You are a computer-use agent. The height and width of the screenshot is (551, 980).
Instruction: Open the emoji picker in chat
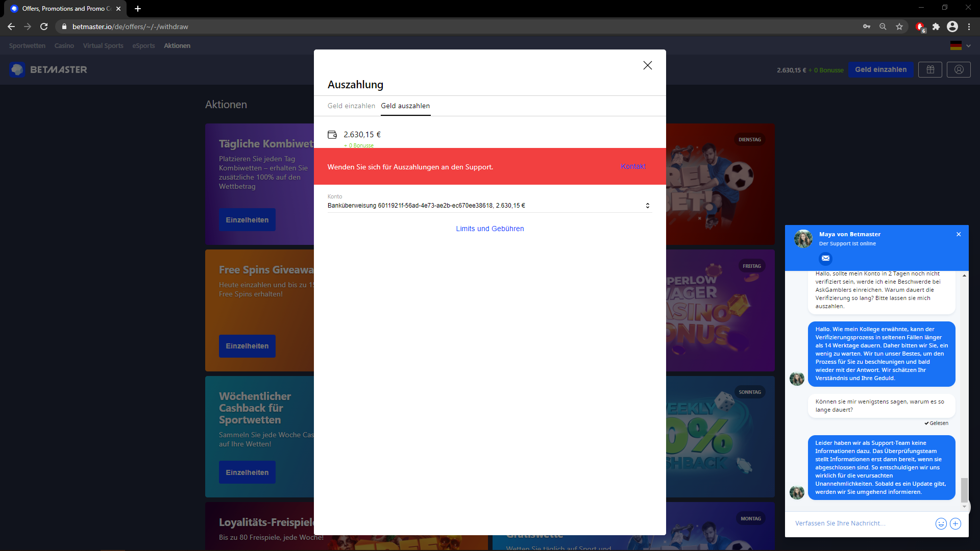941,523
